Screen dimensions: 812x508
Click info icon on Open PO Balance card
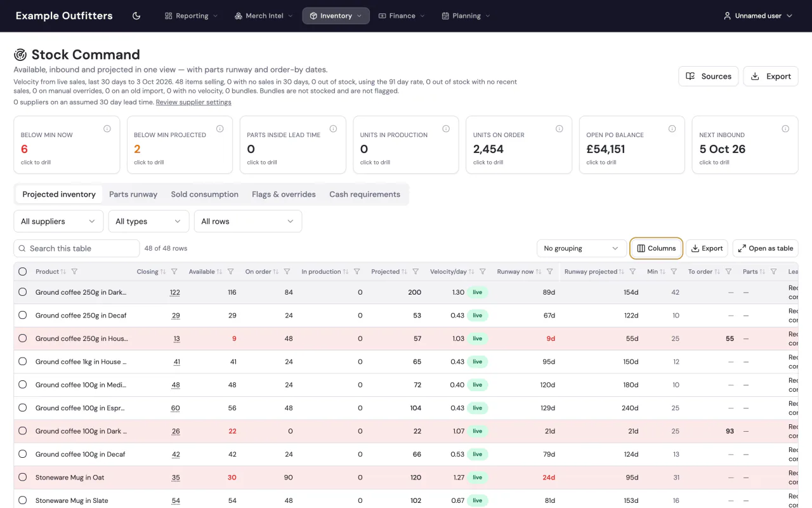(672, 129)
